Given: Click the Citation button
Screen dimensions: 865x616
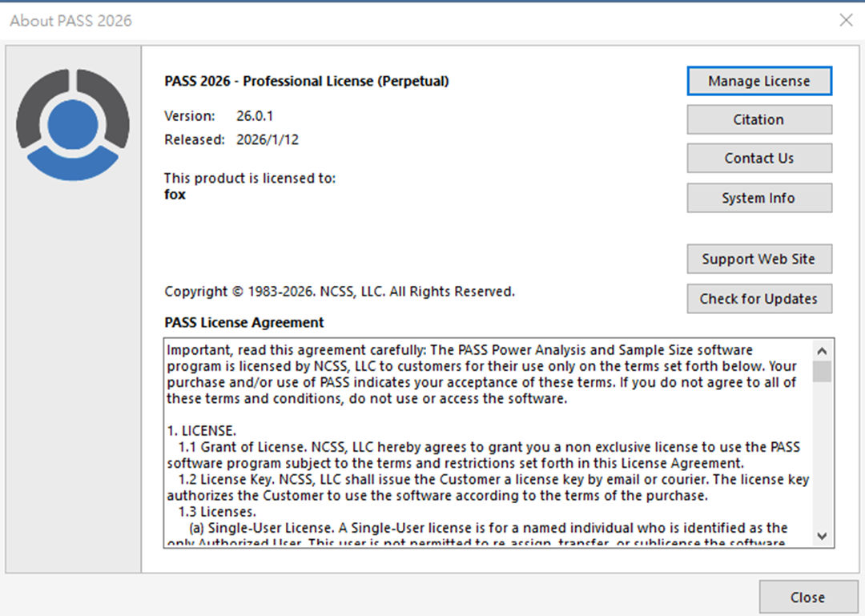Looking at the screenshot, I should click(759, 120).
